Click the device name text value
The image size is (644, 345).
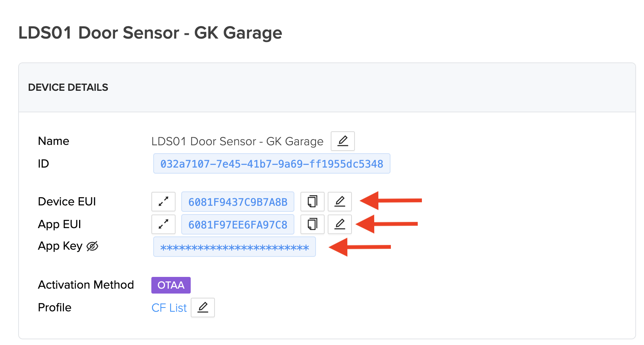click(237, 141)
